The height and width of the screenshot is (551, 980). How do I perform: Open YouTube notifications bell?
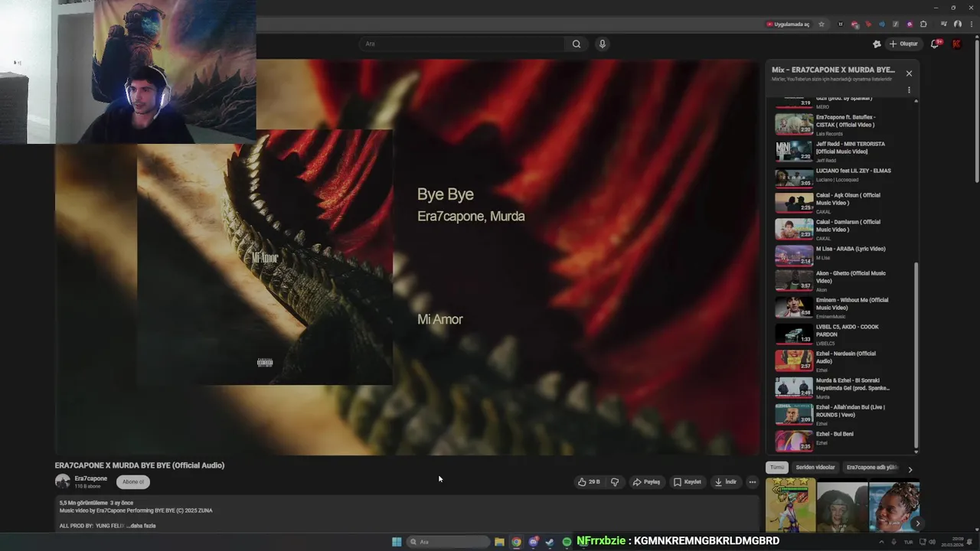[x=935, y=44]
